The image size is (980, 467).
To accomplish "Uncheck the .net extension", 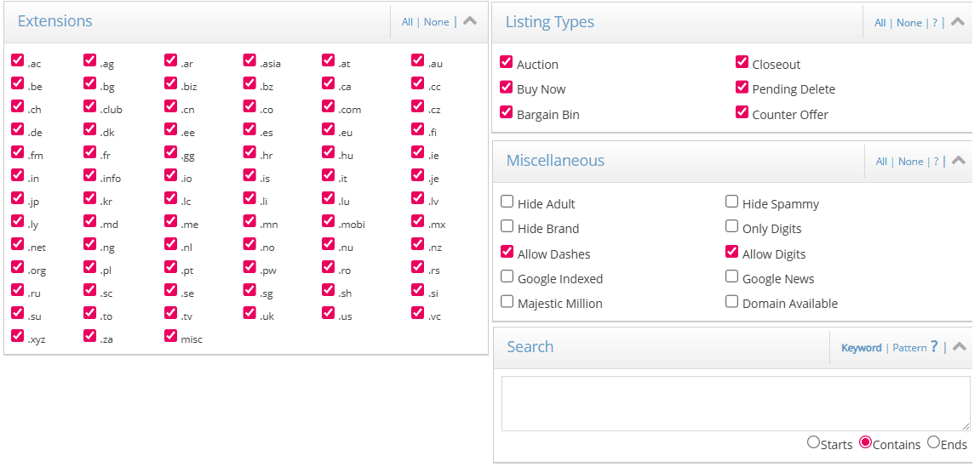I will pyautogui.click(x=18, y=244).
